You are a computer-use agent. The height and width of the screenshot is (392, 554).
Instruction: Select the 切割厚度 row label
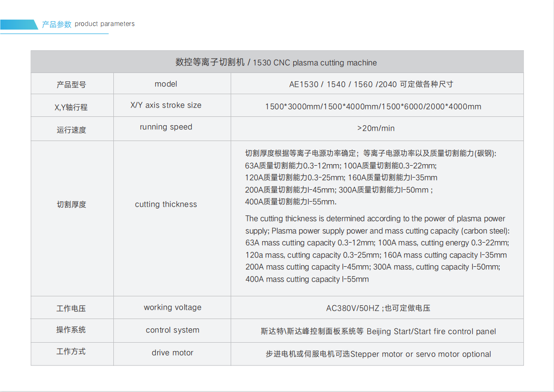[x=71, y=204]
